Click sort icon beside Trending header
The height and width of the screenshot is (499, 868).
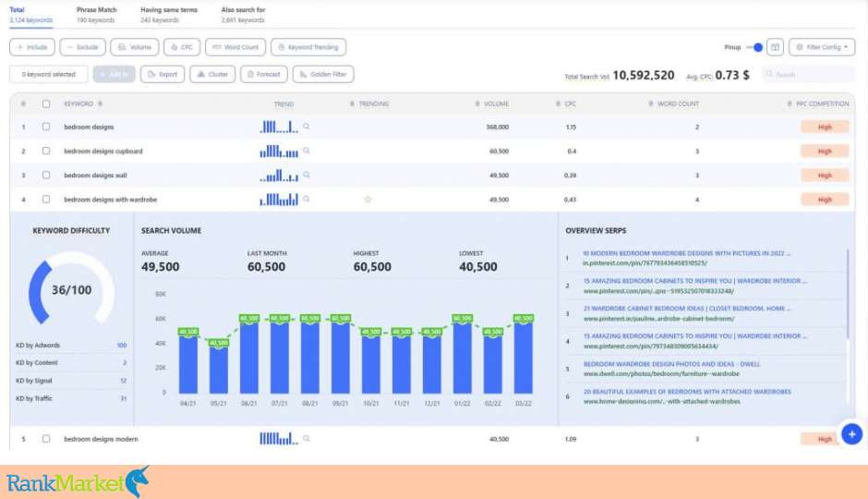(352, 103)
